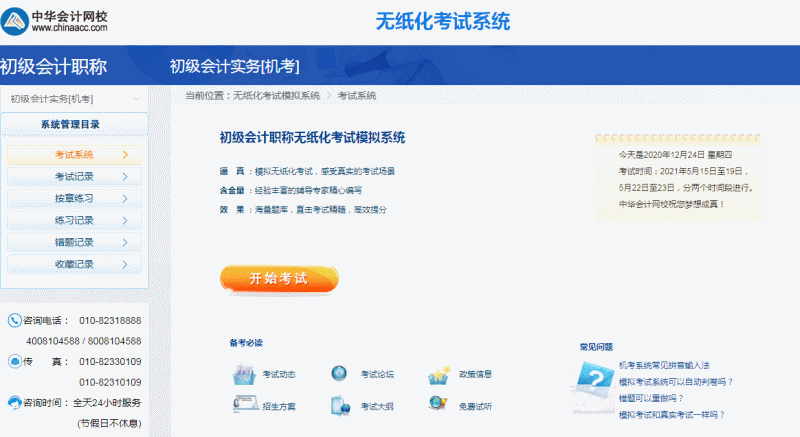Viewport: 800px width, 437px height.
Task: Go to 收藏记录 in the sidebar
Action: tap(74, 264)
